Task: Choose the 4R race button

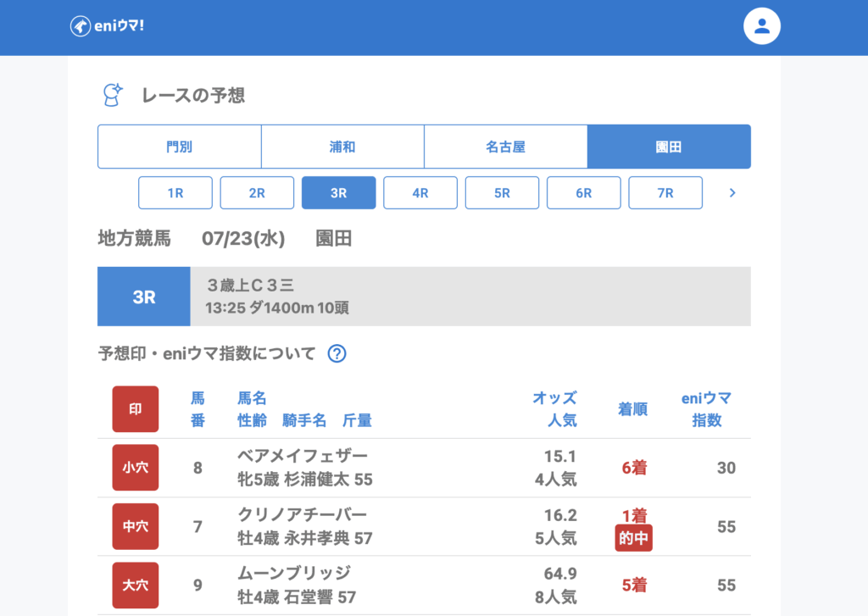Action: click(x=420, y=192)
